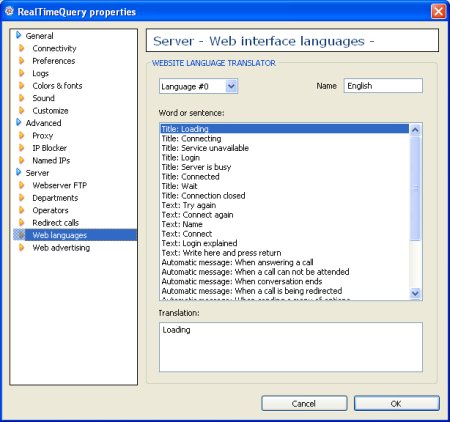
Task: Select 'Title: Login' row
Action: pos(285,157)
